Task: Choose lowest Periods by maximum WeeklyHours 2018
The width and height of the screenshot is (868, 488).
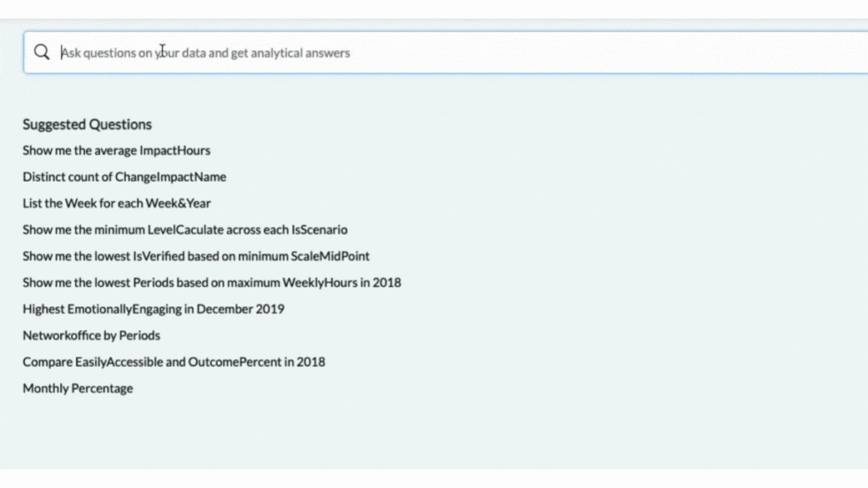Action: coord(212,283)
